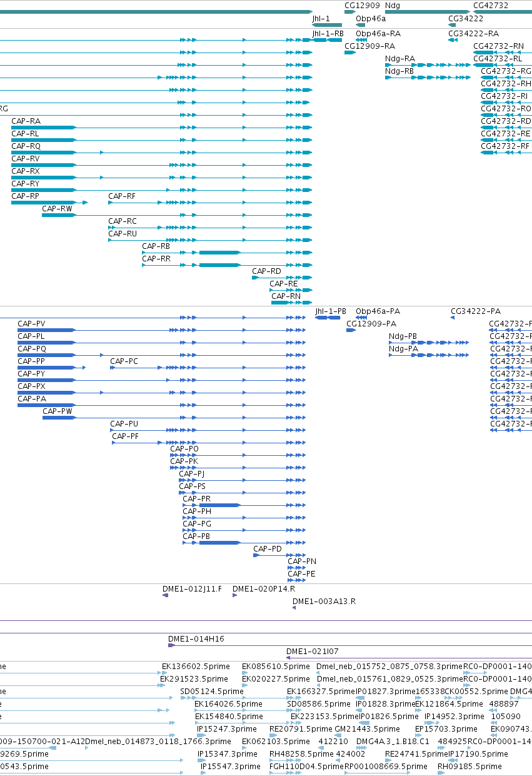Click the CAP-RA transcript
Screen dimensions: 532x776
(x=161, y=128)
